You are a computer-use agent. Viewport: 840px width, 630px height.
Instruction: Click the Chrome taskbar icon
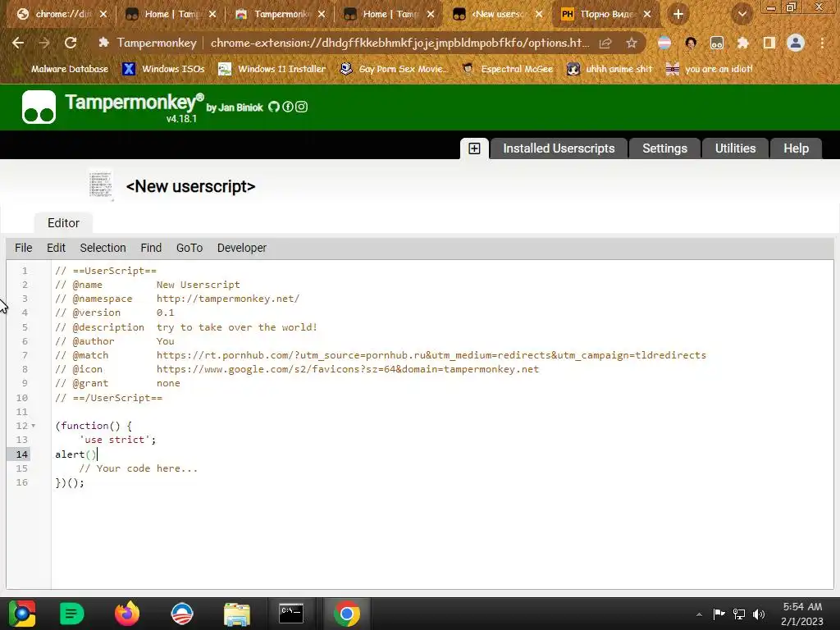[346, 614]
